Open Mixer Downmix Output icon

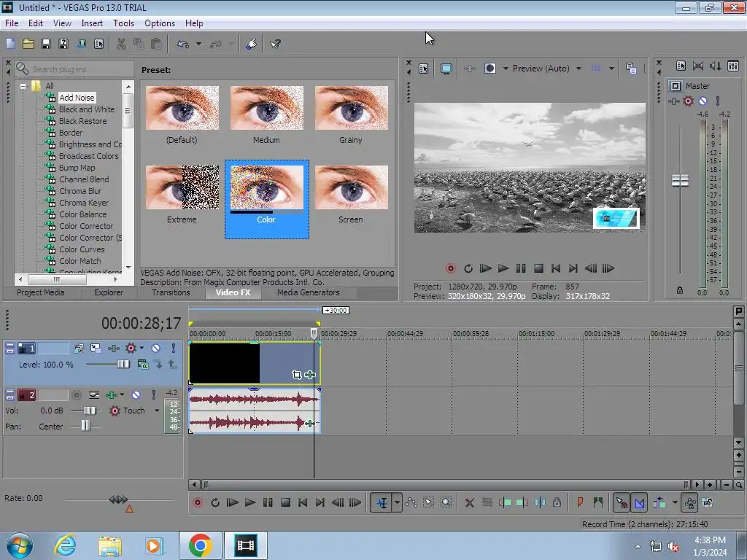(698, 66)
